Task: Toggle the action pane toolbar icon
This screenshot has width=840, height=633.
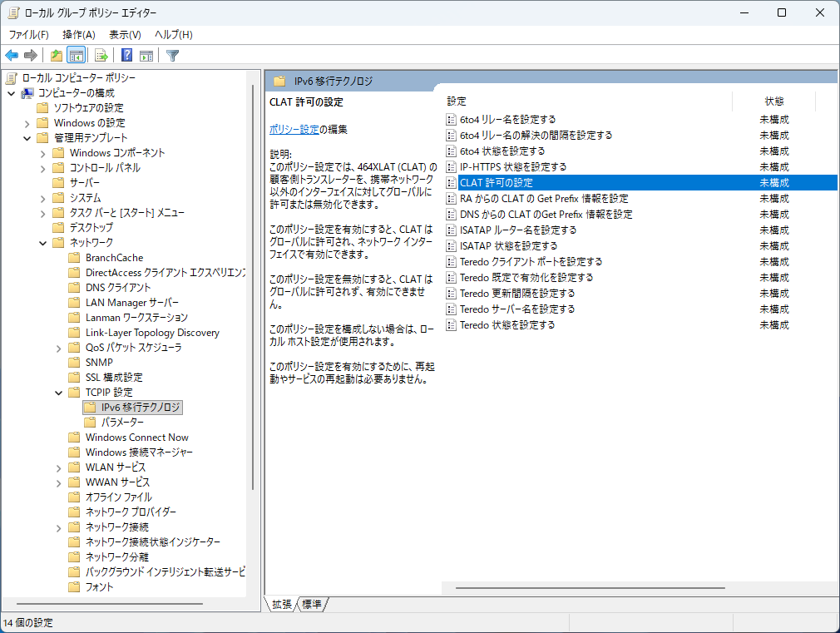Action: [146, 55]
